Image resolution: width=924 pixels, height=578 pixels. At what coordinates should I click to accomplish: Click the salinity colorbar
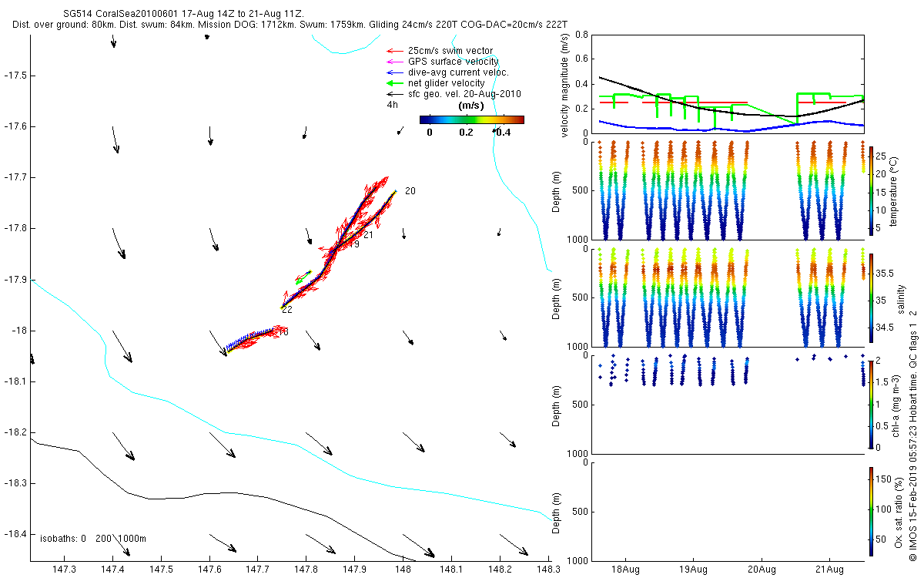pyautogui.click(x=871, y=300)
